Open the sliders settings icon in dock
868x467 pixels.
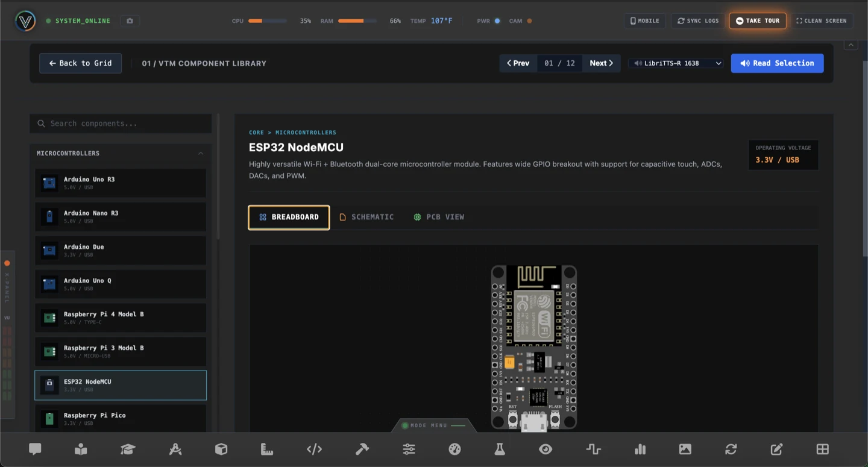click(x=409, y=449)
